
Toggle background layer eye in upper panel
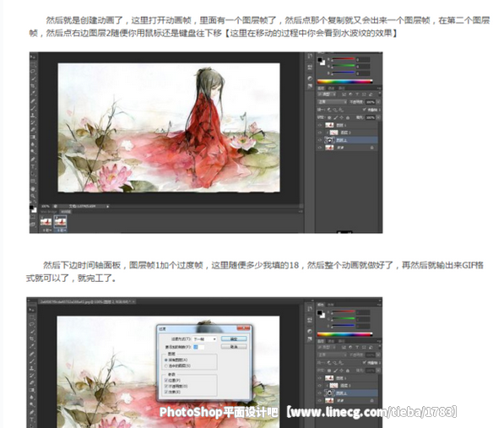(x=320, y=148)
